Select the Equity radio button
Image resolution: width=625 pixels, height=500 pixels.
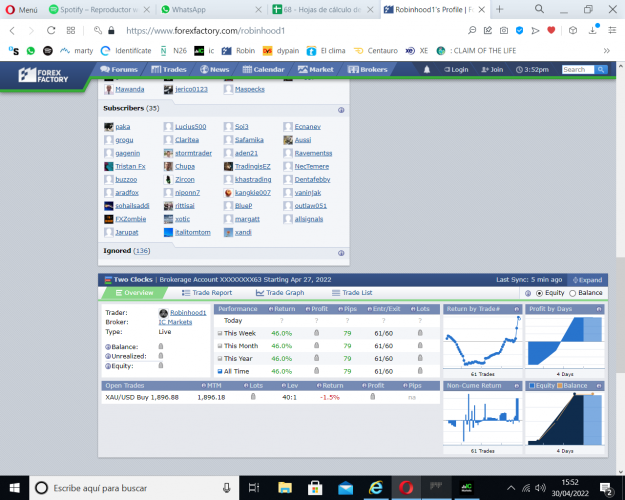point(539,293)
